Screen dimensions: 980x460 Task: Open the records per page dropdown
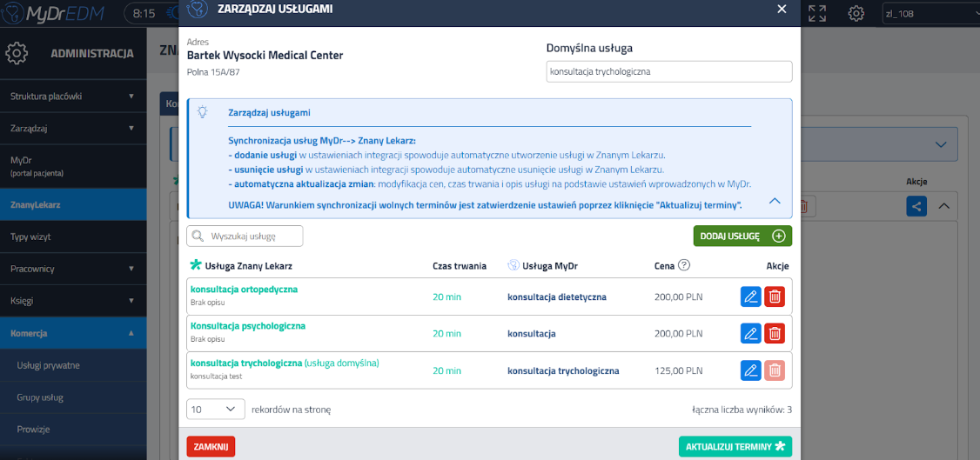(215, 410)
